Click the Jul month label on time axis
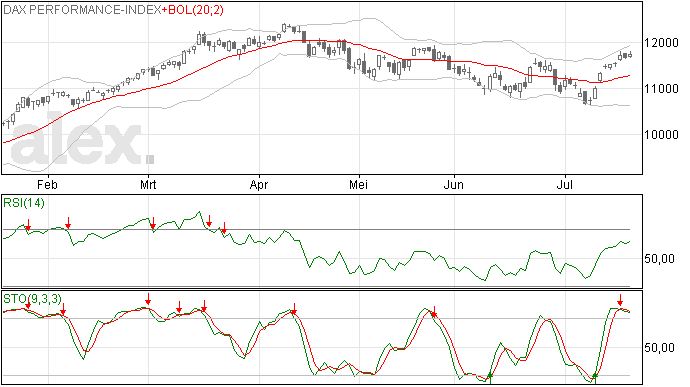The height and width of the screenshot is (387, 690). click(565, 185)
